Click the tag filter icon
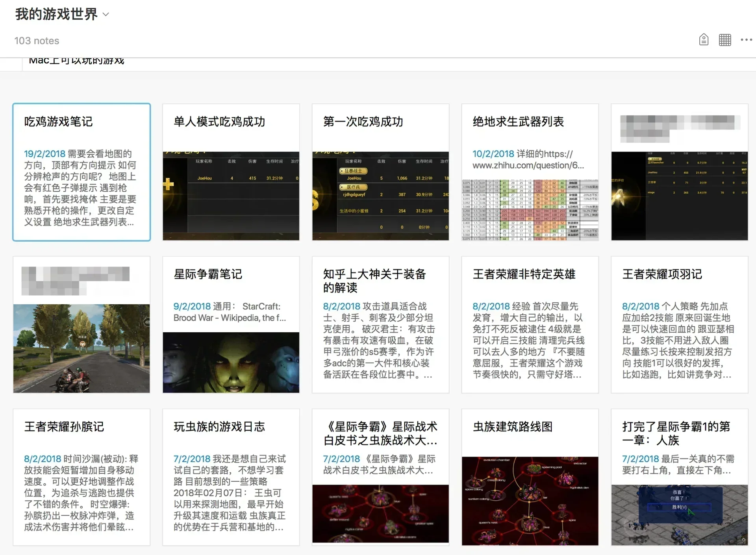Screen dimensions: 756x555 coord(704,40)
